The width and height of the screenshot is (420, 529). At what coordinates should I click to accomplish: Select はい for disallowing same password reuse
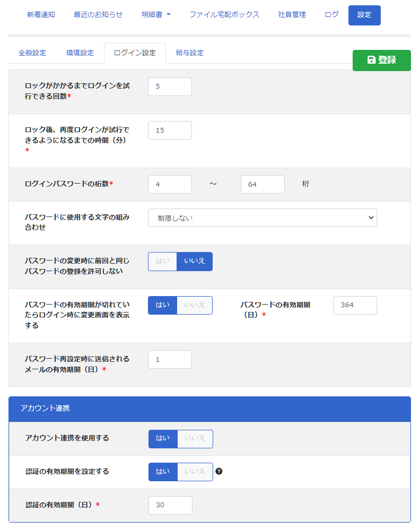point(162,261)
